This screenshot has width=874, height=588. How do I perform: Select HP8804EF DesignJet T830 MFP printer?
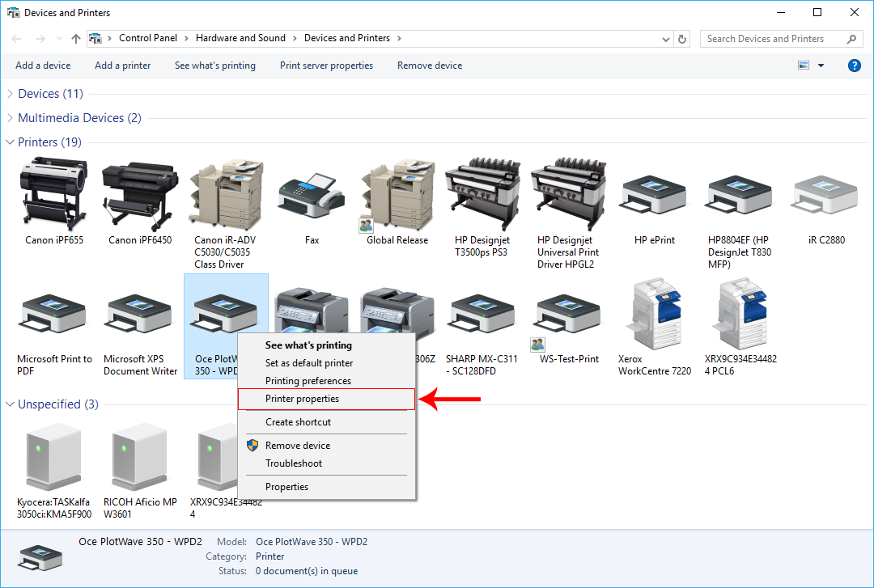740,197
